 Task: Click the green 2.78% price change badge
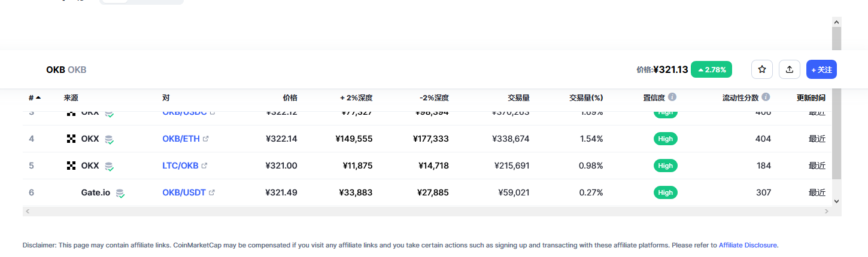coord(711,69)
